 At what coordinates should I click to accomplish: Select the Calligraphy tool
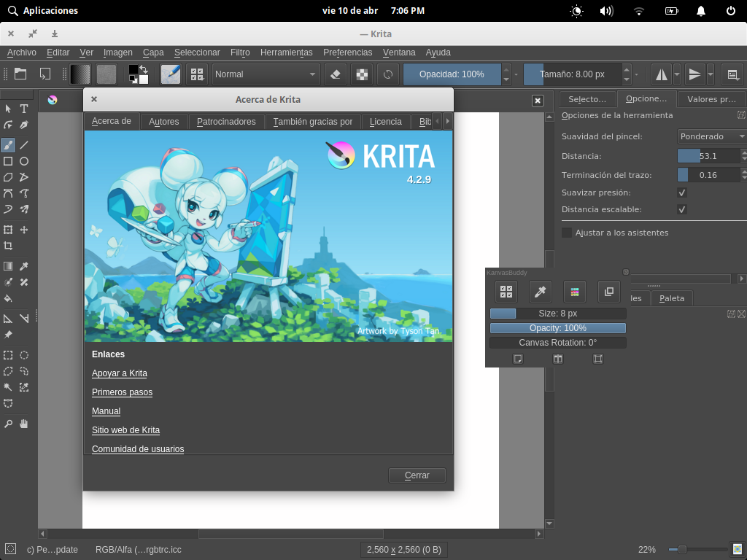[x=24, y=125]
